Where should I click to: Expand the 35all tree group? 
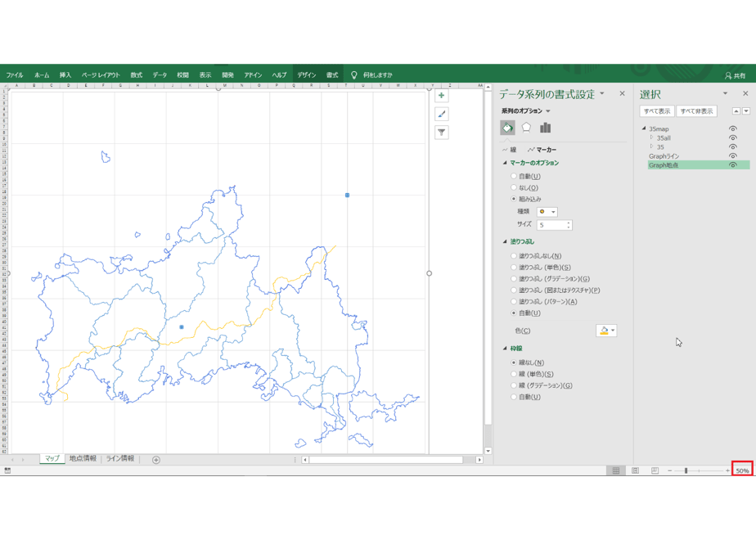652,137
